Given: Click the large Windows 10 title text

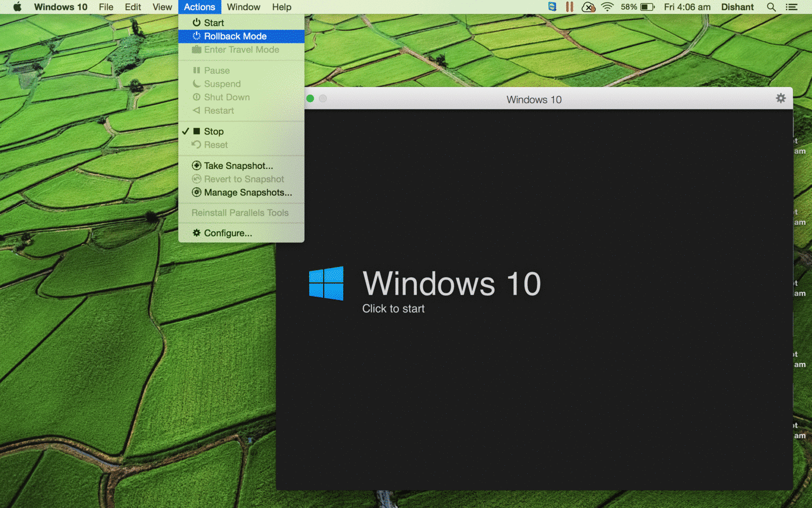Looking at the screenshot, I should [452, 284].
